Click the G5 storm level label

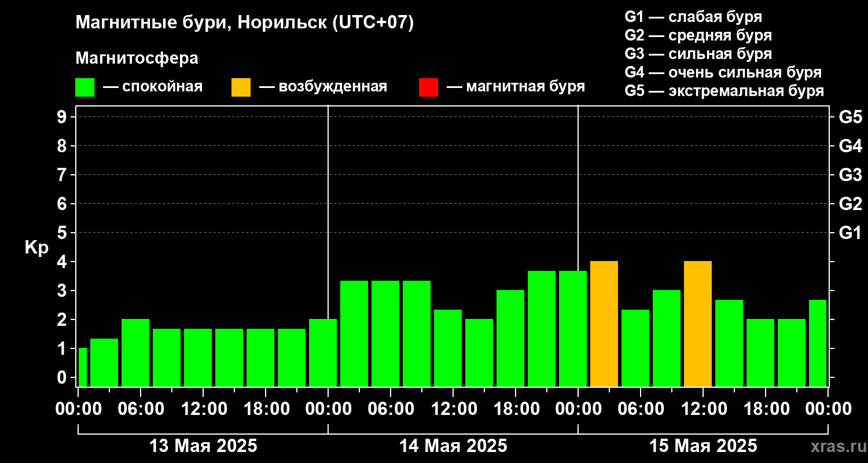[x=850, y=117]
